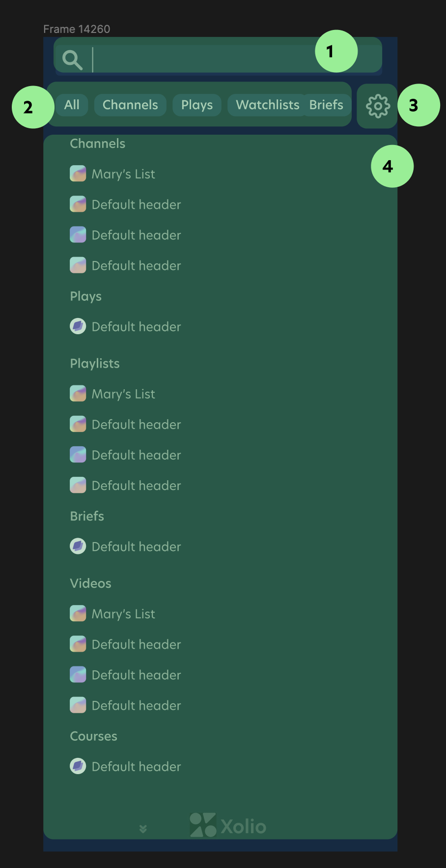Screen dimensions: 446x868
Task: Collapse the Channels section header
Action: click(97, 143)
